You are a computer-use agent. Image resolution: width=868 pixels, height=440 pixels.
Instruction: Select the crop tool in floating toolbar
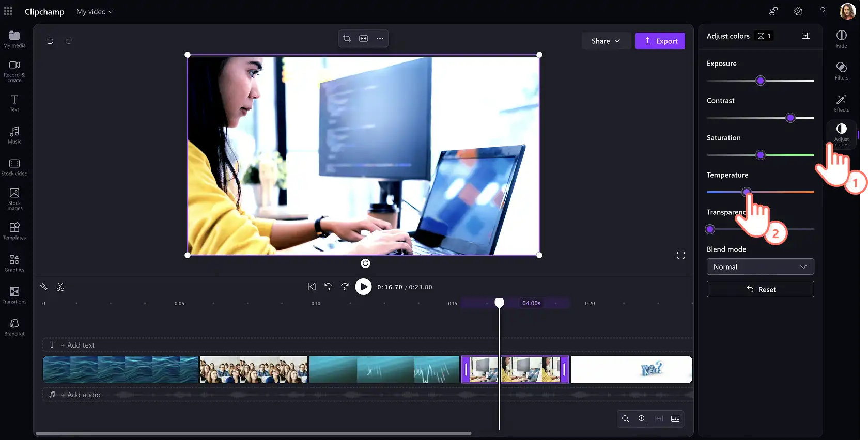pyautogui.click(x=347, y=38)
